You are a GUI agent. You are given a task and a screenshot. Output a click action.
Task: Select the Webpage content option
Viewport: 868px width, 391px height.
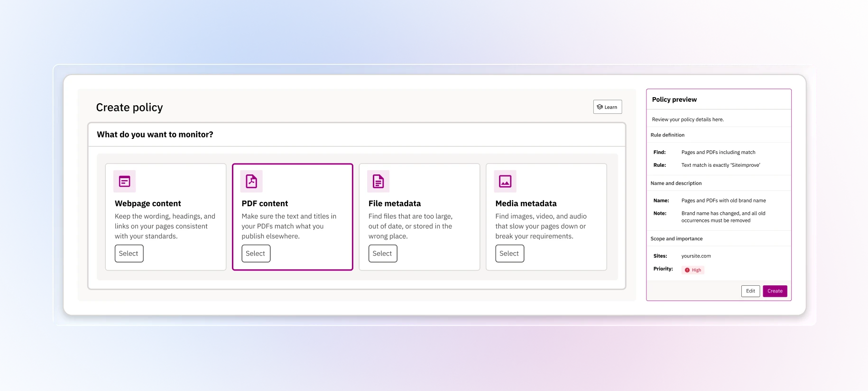point(129,254)
